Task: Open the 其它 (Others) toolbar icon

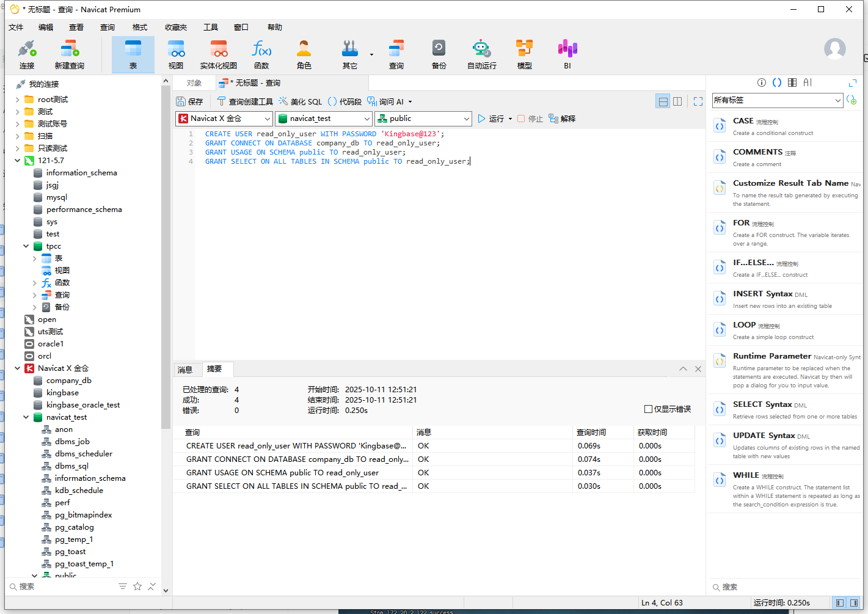Action: tap(350, 54)
